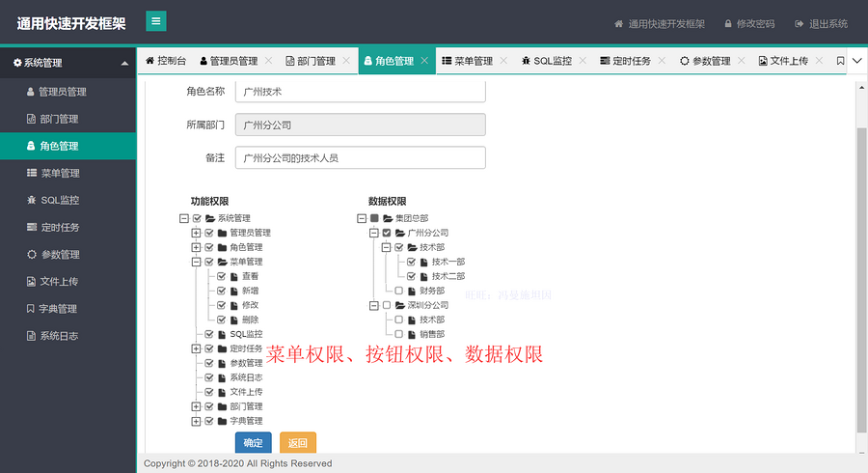Switch to the 控制台 tab
Image resolution: width=868 pixels, height=473 pixels.
click(x=166, y=61)
